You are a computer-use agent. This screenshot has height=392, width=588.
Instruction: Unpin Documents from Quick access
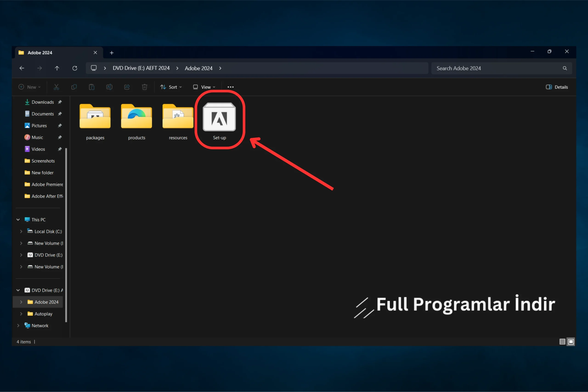click(x=60, y=114)
